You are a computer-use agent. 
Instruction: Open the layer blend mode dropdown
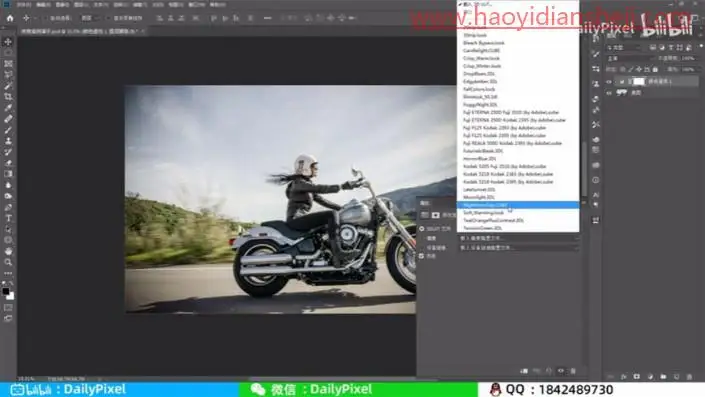point(630,58)
